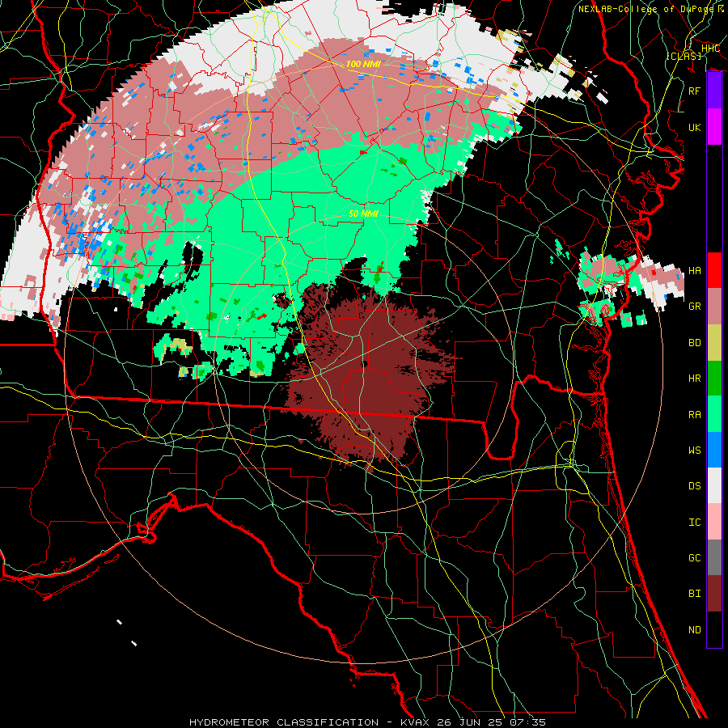Click the BD yellow legend swatch
Image resolution: width=728 pixels, height=728 pixels.
714,342
